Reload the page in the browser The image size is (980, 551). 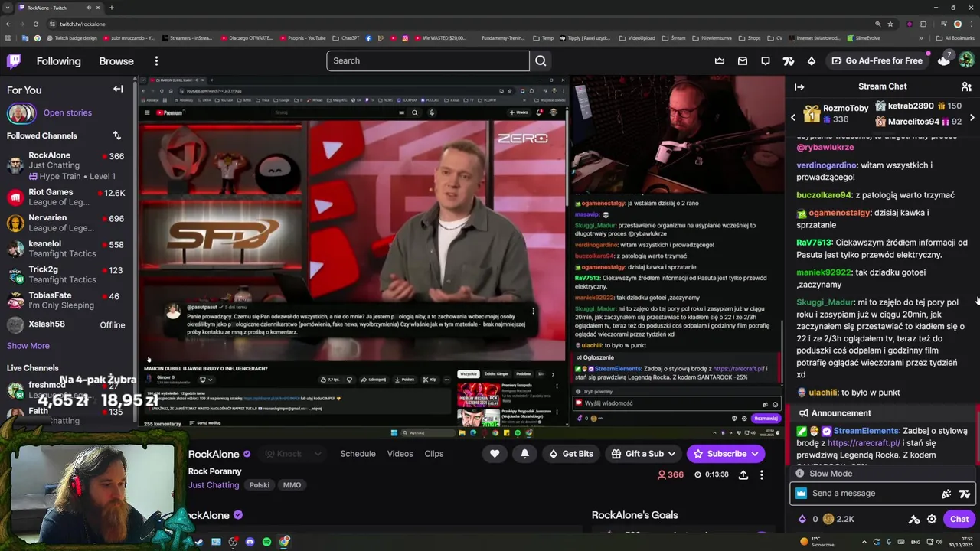coord(35,24)
